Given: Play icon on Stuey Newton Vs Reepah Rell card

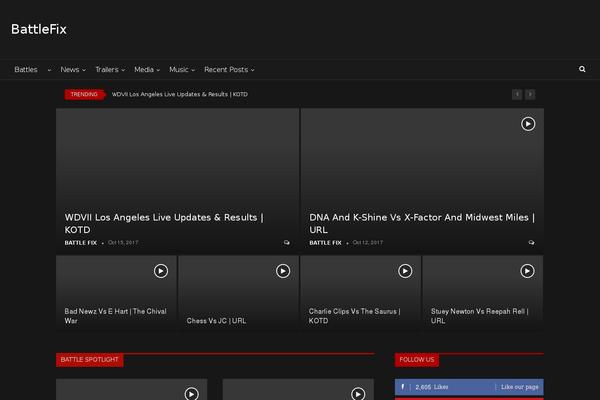Looking at the screenshot, I should coord(527,271).
